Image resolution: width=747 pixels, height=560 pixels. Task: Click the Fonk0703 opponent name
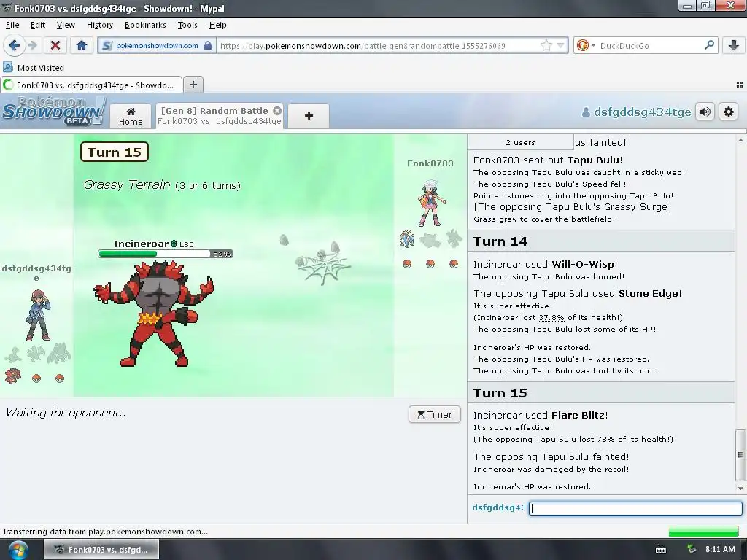tap(430, 163)
